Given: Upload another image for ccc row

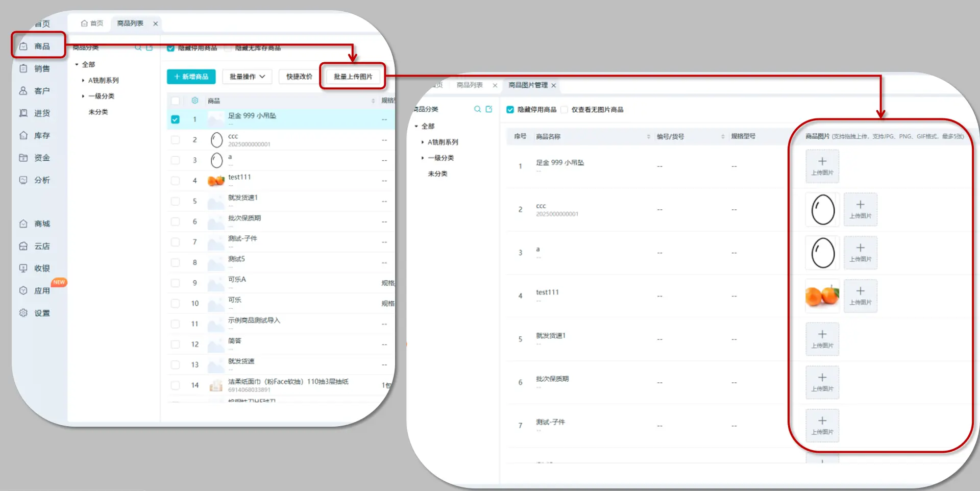Looking at the screenshot, I should tap(861, 210).
